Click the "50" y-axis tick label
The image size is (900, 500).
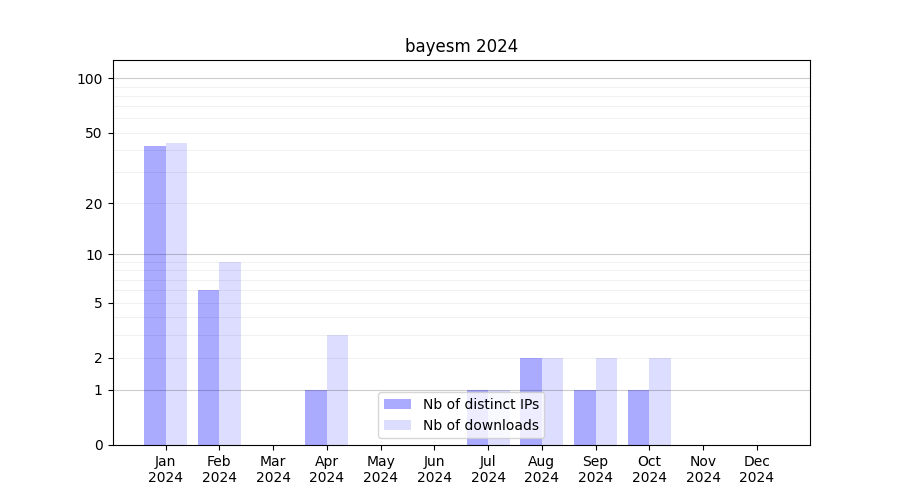coord(94,133)
